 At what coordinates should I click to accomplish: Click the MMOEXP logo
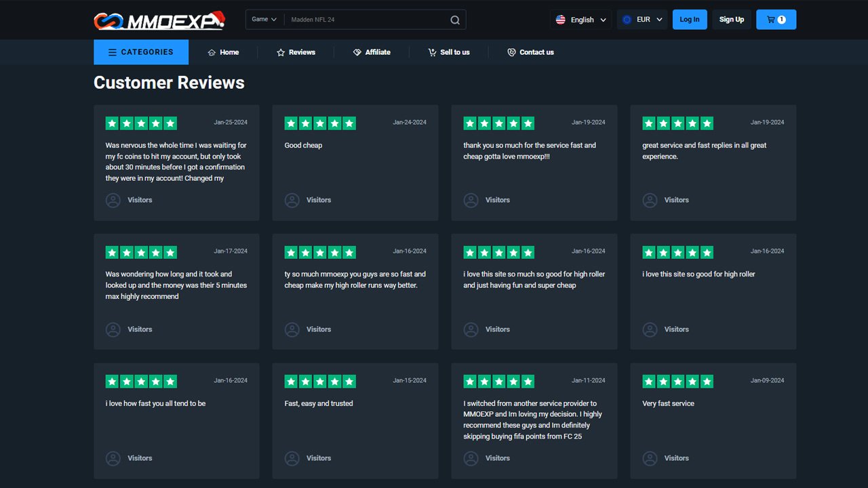point(159,20)
